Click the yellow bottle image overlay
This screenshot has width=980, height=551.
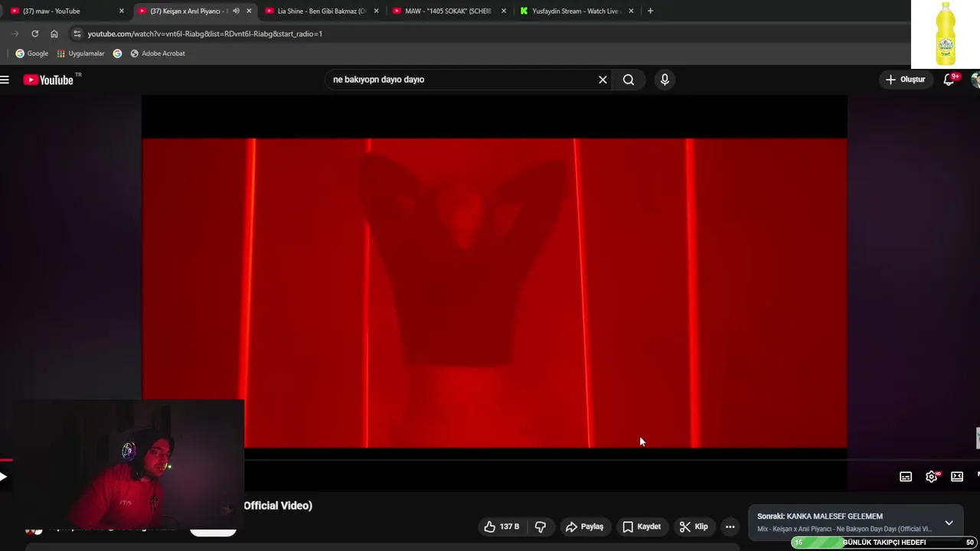[946, 34]
